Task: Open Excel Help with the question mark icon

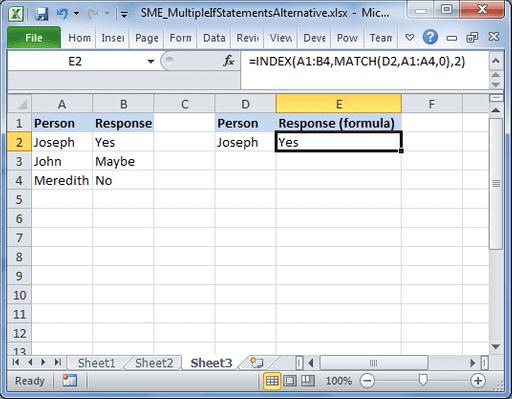Action: (x=430, y=37)
